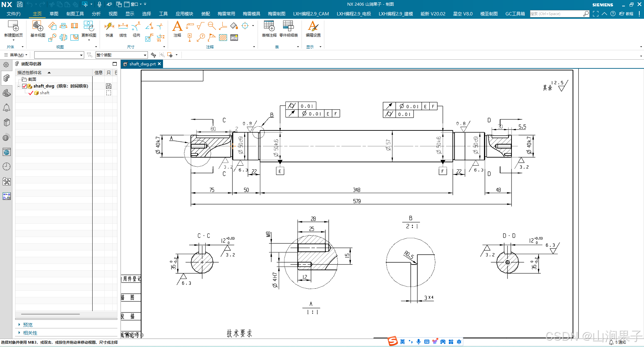The image size is (644, 347).
Task: Open the GC Toolkit (GC工具箱) tab
Action: tap(515, 14)
